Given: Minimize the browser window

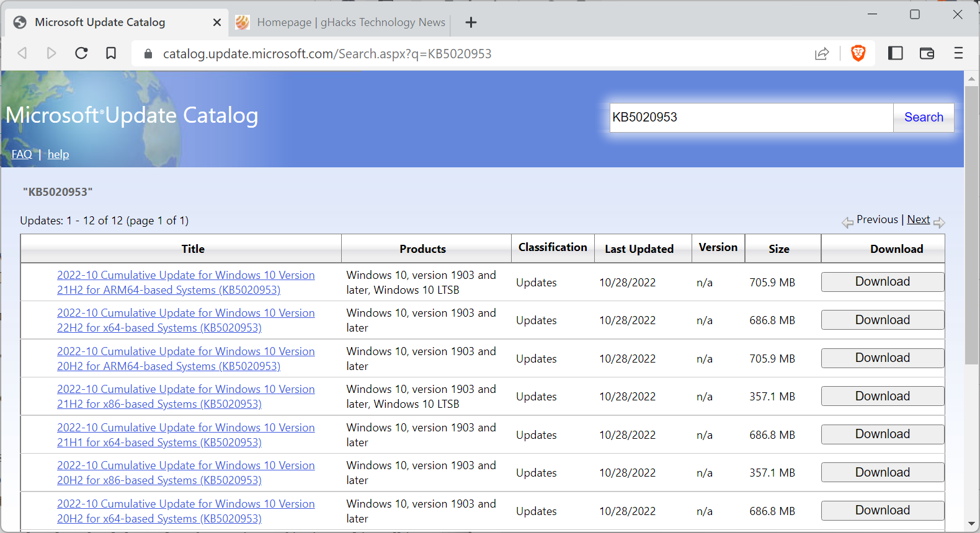Looking at the screenshot, I should tap(872, 14).
